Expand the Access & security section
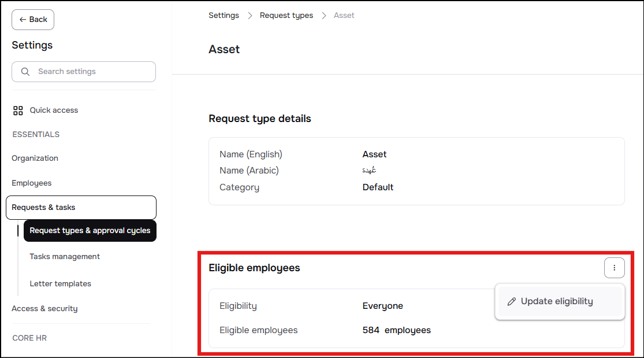 pos(44,309)
